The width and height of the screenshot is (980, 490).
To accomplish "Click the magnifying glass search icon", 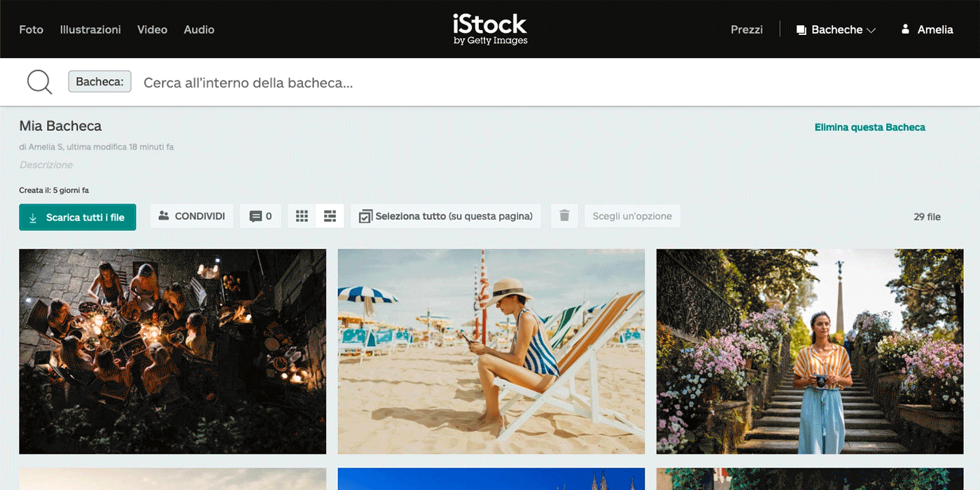I will [39, 82].
